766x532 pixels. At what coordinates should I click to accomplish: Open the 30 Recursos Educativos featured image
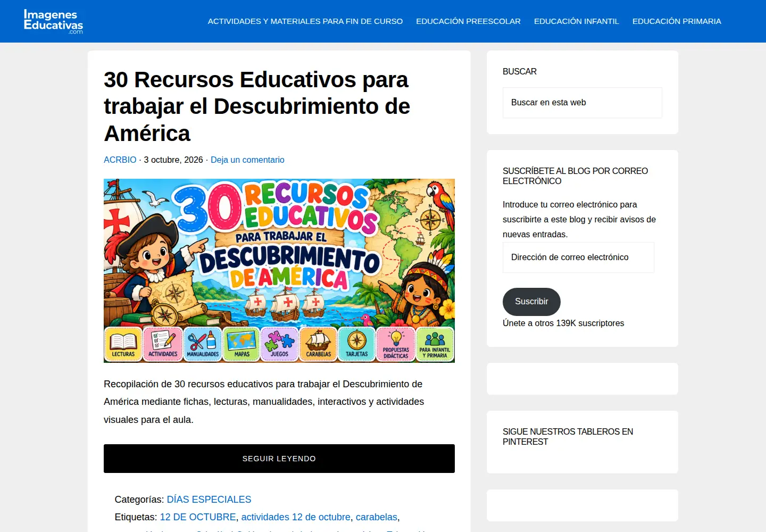tap(279, 271)
